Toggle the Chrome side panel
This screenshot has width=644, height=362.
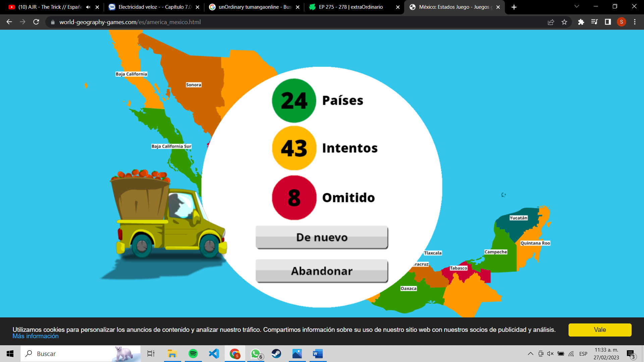pyautogui.click(x=608, y=22)
